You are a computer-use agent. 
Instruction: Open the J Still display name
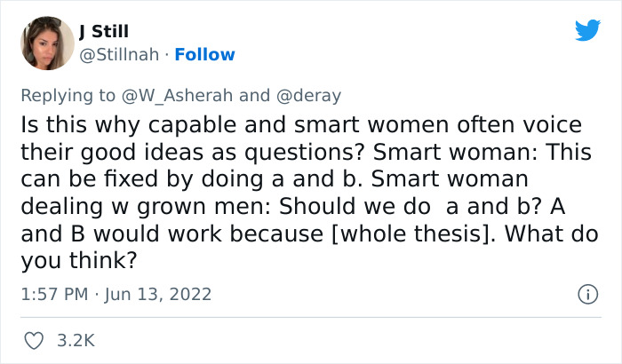104,32
